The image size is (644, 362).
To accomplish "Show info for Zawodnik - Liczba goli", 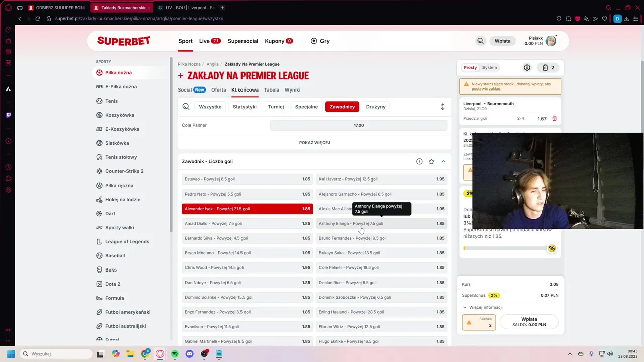I will (419, 161).
